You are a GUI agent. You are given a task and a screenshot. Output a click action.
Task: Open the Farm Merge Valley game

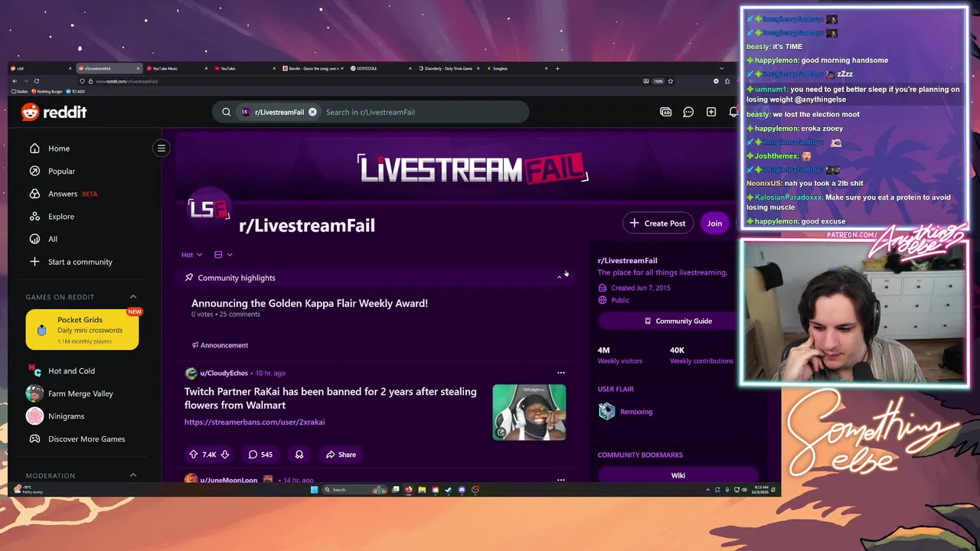click(x=80, y=393)
